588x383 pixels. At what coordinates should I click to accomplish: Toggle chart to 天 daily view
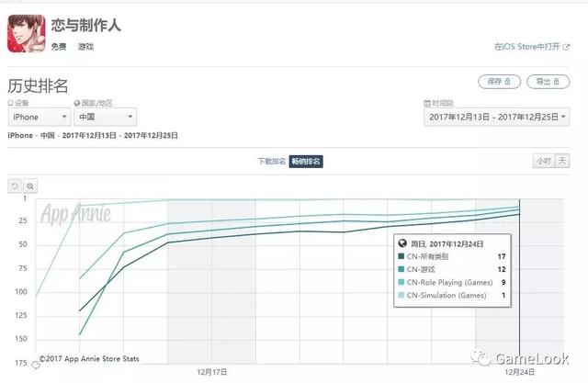pyautogui.click(x=562, y=161)
